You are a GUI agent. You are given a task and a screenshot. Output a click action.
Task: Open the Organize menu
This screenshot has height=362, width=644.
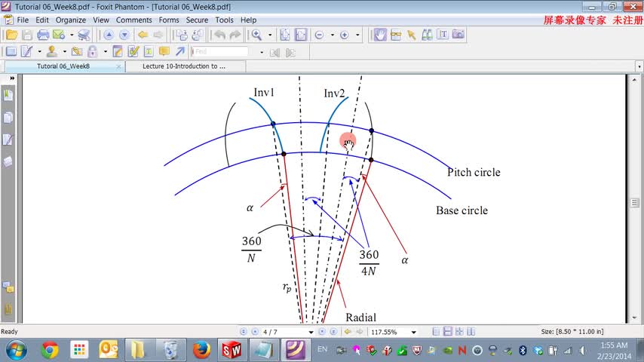click(x=71, y=20)
